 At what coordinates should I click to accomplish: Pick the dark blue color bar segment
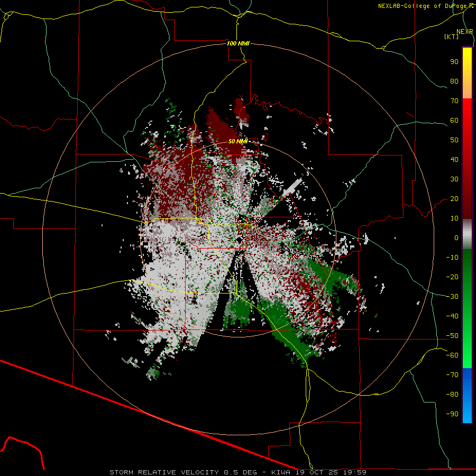pos(467,375)
